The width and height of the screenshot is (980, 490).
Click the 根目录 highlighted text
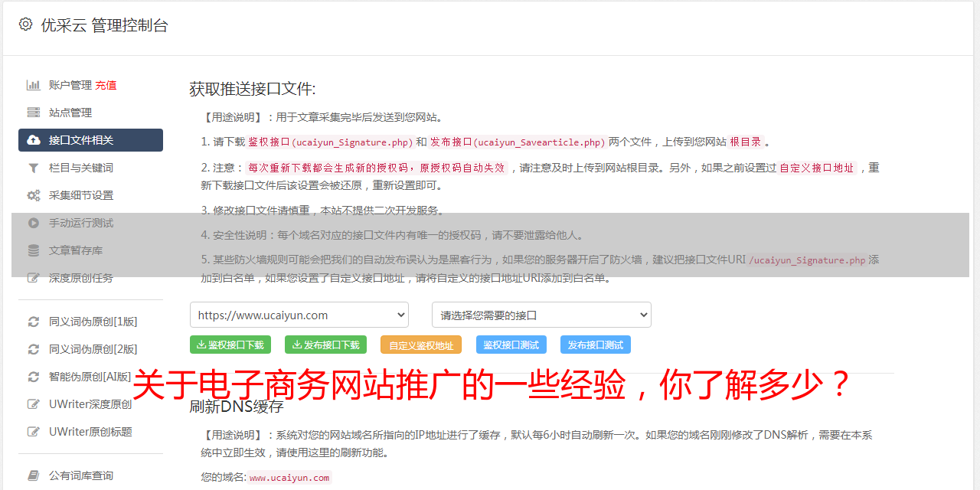[x=746, y=142]
